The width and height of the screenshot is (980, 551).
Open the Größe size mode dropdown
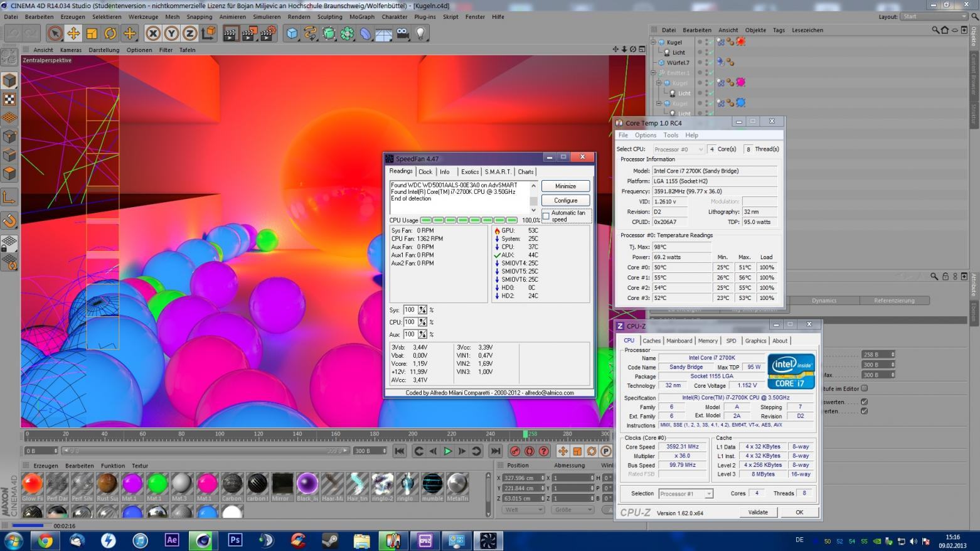[x=573, y=510]
